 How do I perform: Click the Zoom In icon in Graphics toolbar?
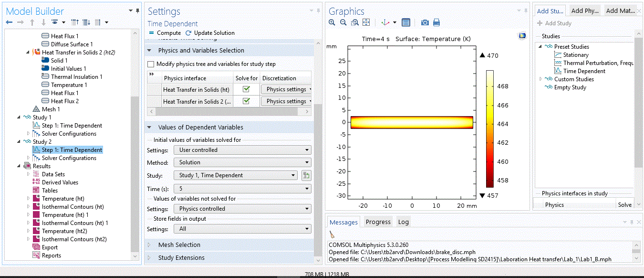pyautogui.click(x=332, y=22)
